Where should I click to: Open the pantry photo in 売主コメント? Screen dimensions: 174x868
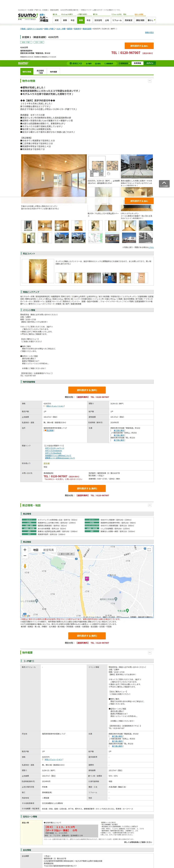(38, 271)
